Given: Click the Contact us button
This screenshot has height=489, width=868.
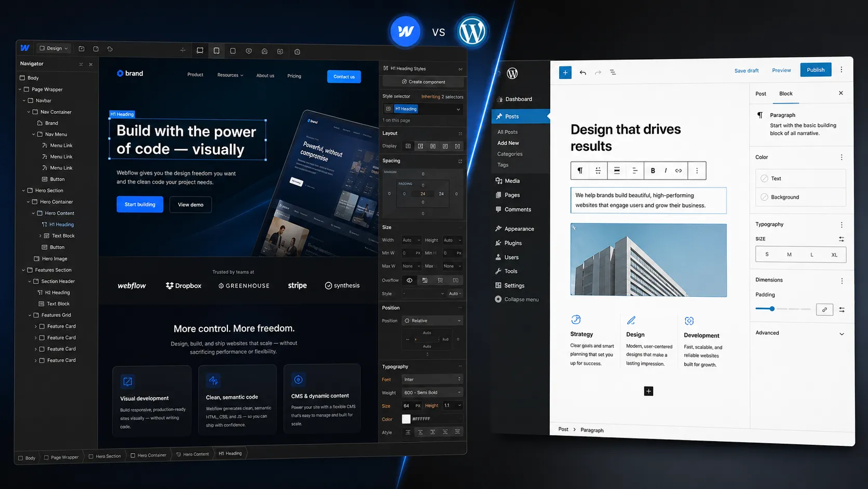Looking at the screenshot, I should click(344, 76).
